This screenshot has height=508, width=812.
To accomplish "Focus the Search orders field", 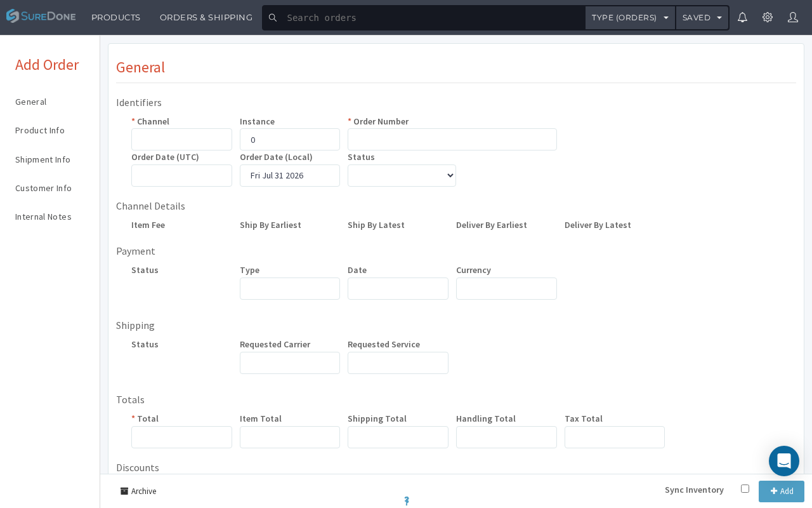I will [x=431, y=18].
